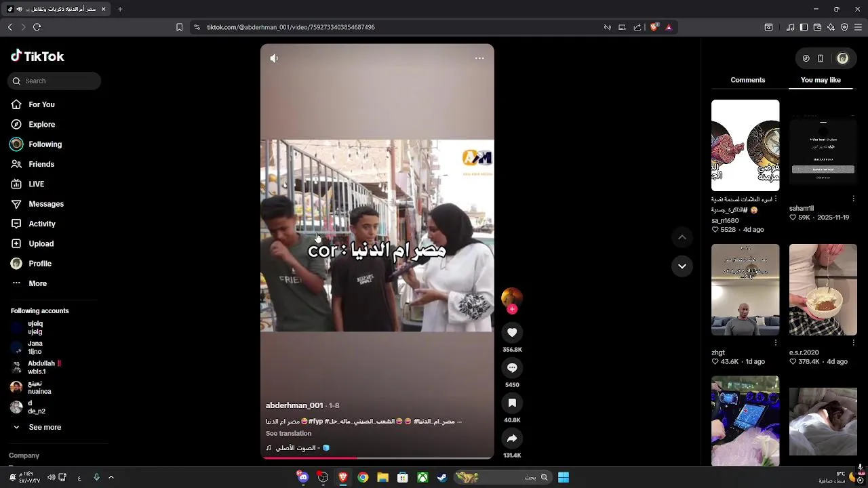
Task: Toggle the browser sidebar panel
Action: point(804,27)
